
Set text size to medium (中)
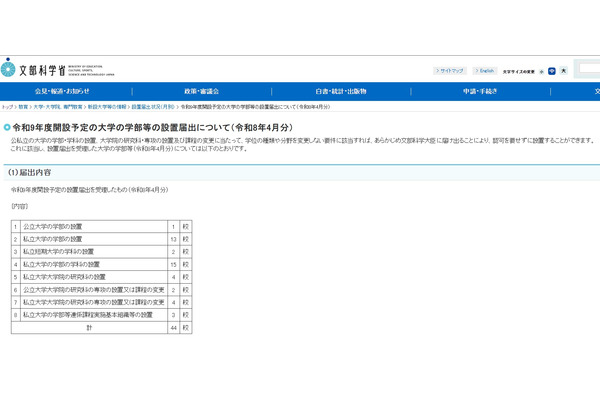tap(551, 71)
